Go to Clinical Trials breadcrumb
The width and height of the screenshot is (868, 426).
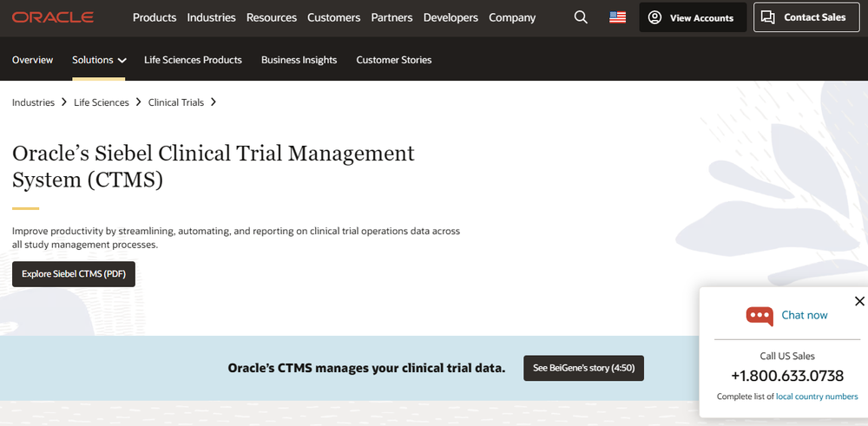tap(176, 102)
